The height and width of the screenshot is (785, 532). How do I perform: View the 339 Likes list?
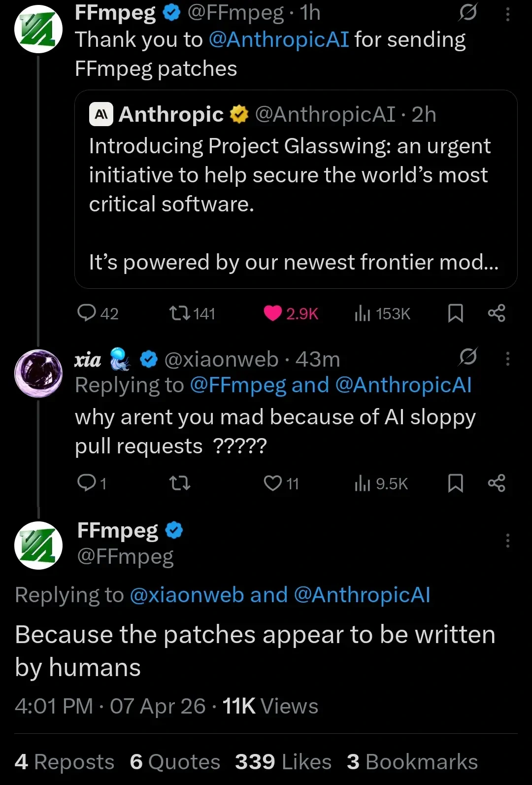coord(283,762)
